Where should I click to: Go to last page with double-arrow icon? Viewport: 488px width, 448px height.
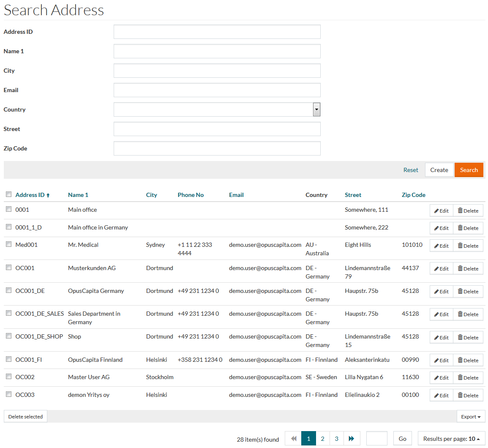coord(352,439)
